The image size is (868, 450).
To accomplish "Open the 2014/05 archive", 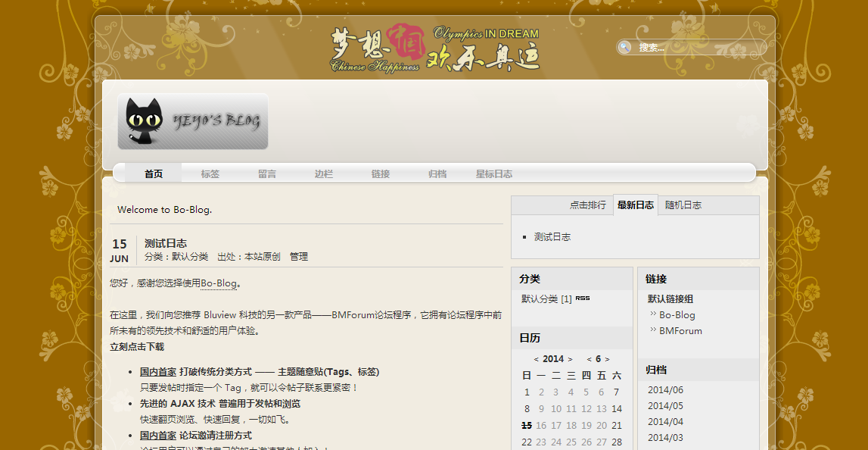I will click(665, 406).
